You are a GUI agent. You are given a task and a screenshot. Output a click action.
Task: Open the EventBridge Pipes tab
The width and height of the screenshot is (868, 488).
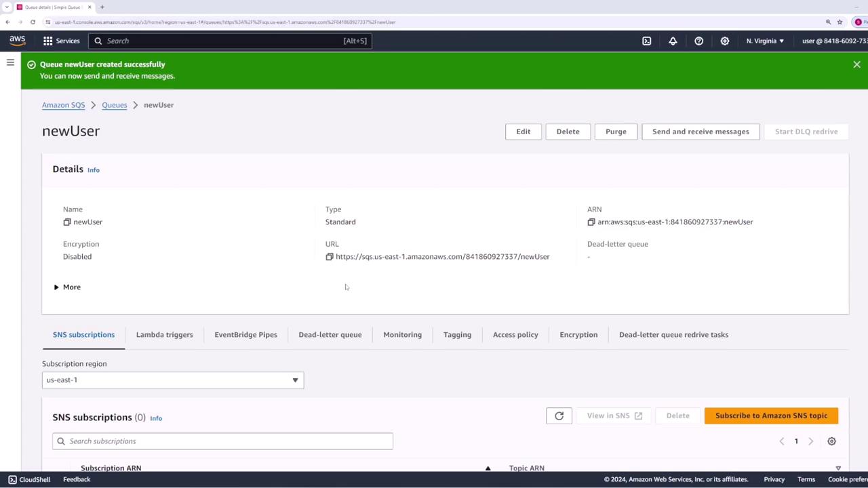[x=245, y=335]
